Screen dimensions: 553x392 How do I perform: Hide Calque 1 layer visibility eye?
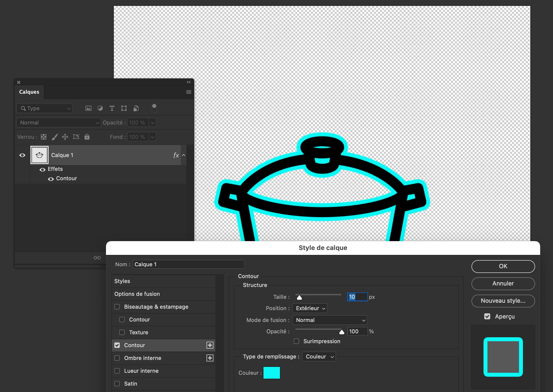22,155
